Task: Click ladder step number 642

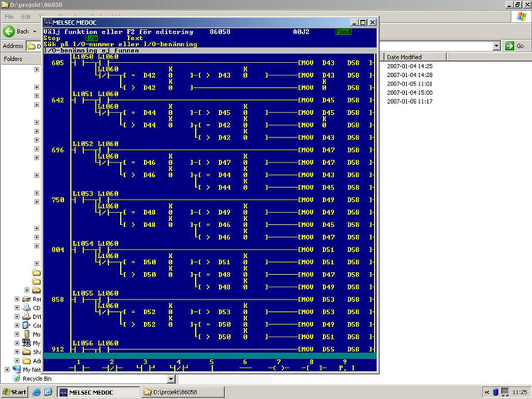Action: (58, 100)
